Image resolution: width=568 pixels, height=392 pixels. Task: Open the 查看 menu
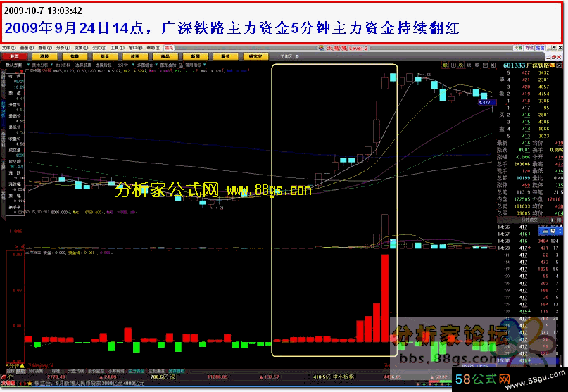click(x=45, y=48)
